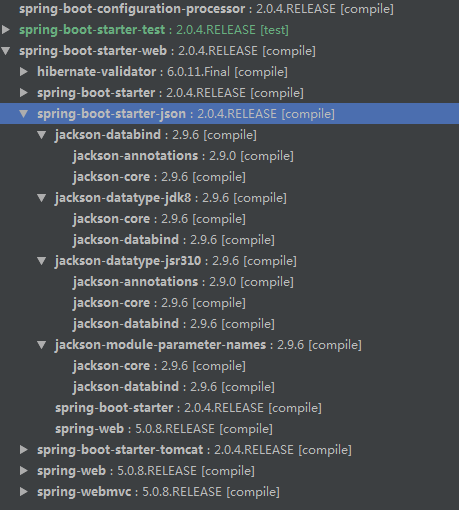Select spring-web under spring-boot-starter-json
Screen dimensions: 459x510
tap(164, 429)
